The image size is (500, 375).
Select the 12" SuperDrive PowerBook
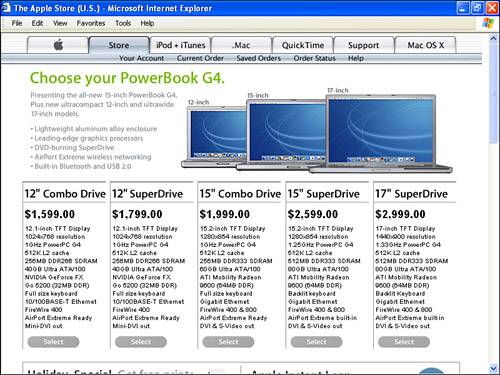tap(141, 342)
